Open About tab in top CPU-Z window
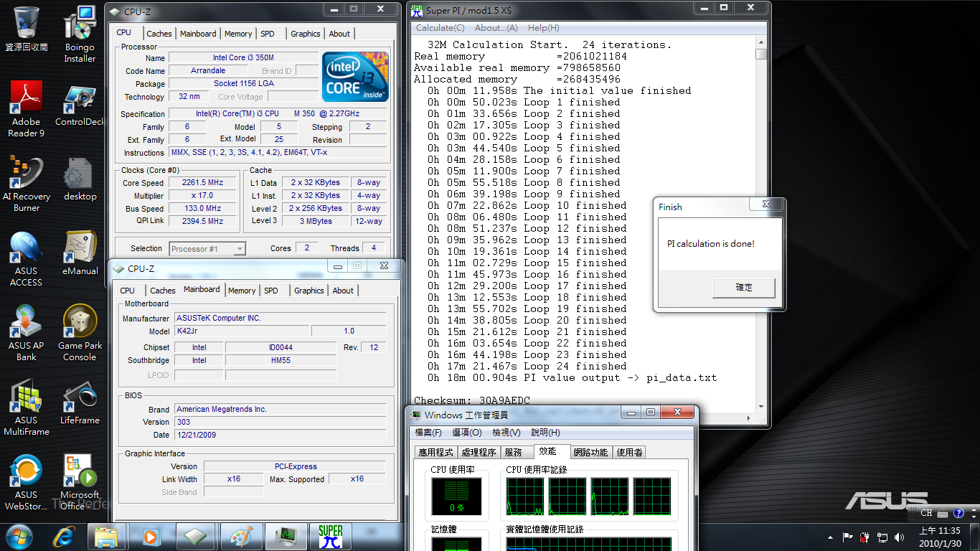The width and height of the screenshot is (980, 551). (339, 34)
